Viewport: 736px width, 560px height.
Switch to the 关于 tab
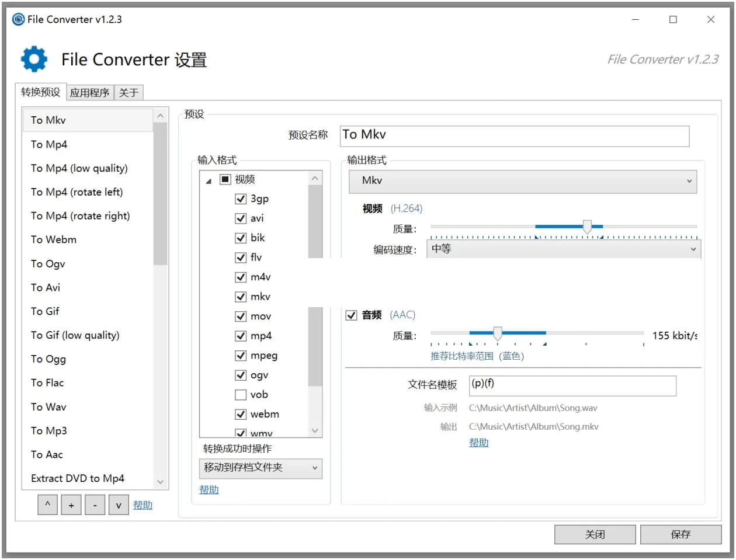[x=128, y=92]
